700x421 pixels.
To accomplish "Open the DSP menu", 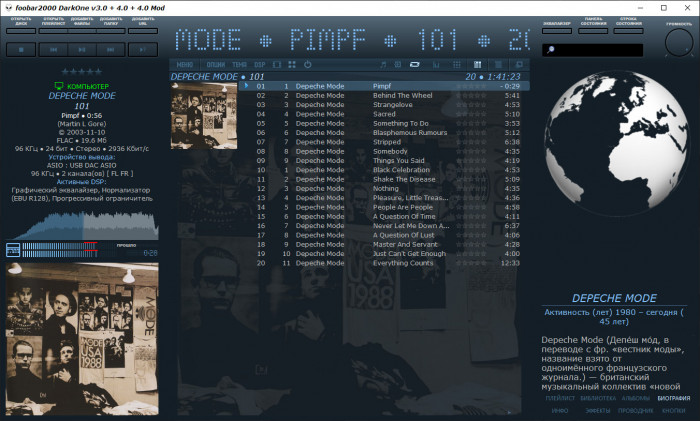I will (x=260, y=65).
